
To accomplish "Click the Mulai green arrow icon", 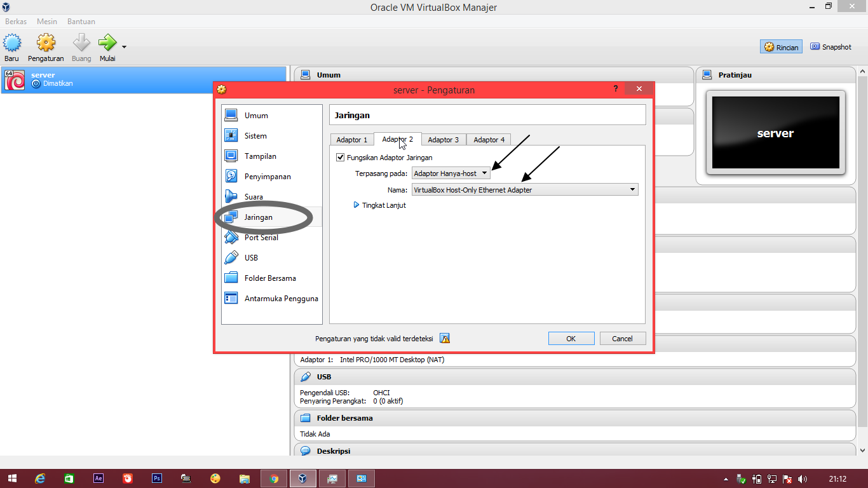I will pyautogui.click(x=107, y=43).
